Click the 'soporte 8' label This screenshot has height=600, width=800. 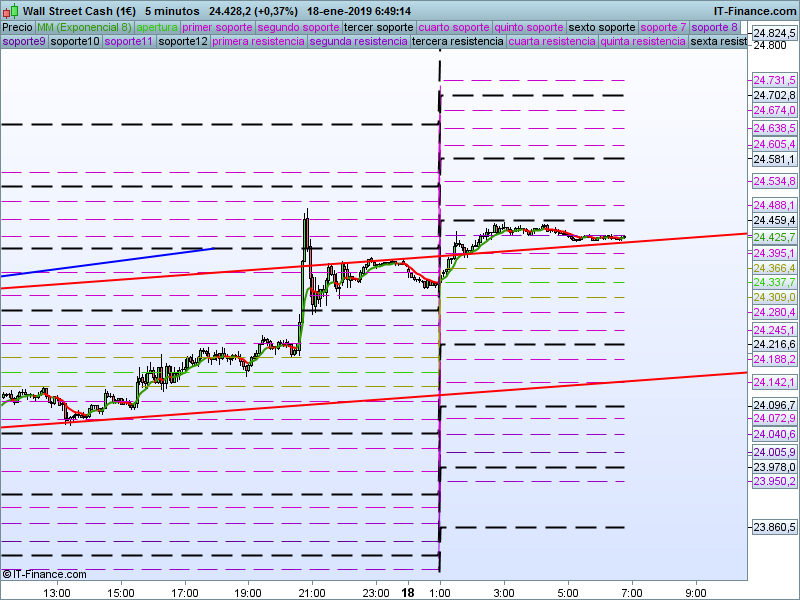pyautogui.click(x=714, y=28)
